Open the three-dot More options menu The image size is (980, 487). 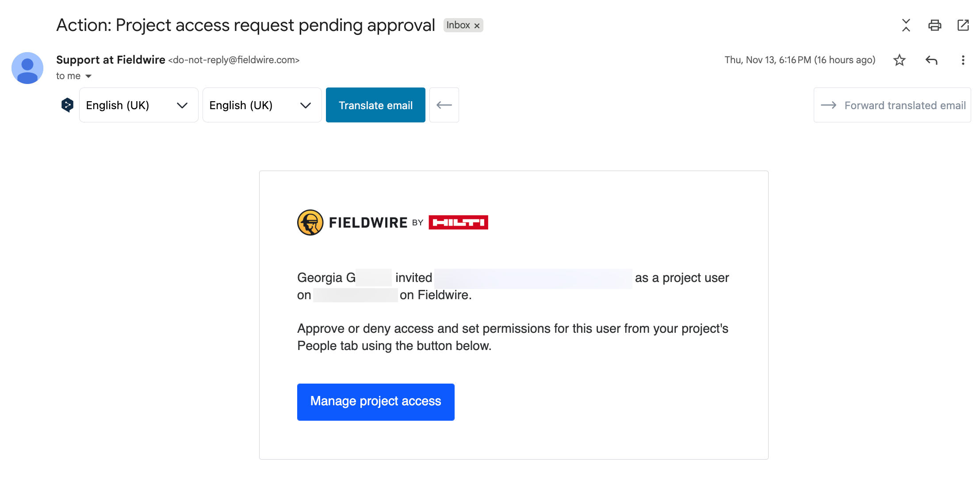click(x=963, y=60)
